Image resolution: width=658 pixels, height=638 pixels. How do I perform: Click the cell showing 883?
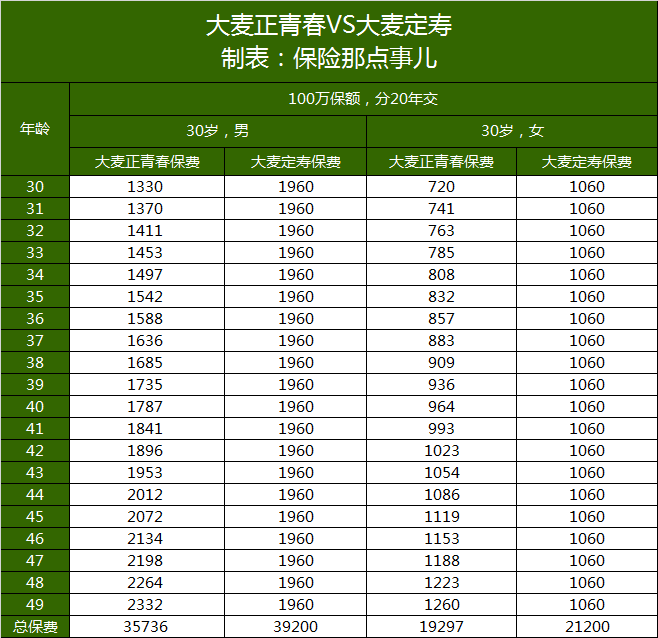441,340
